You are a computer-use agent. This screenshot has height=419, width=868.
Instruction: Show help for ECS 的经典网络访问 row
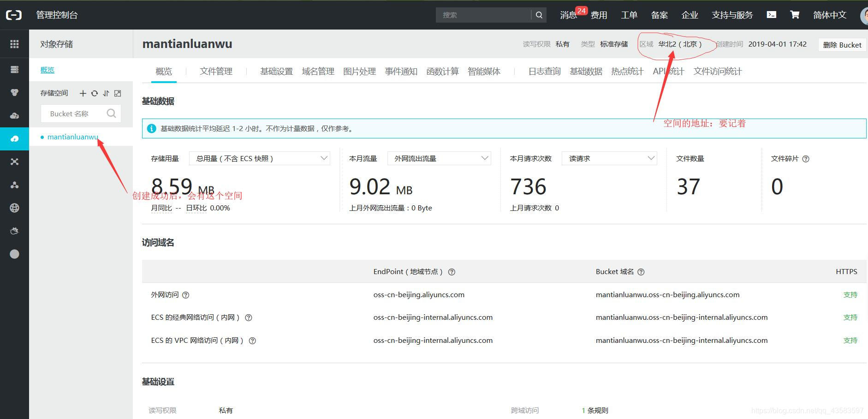[249, 317]
